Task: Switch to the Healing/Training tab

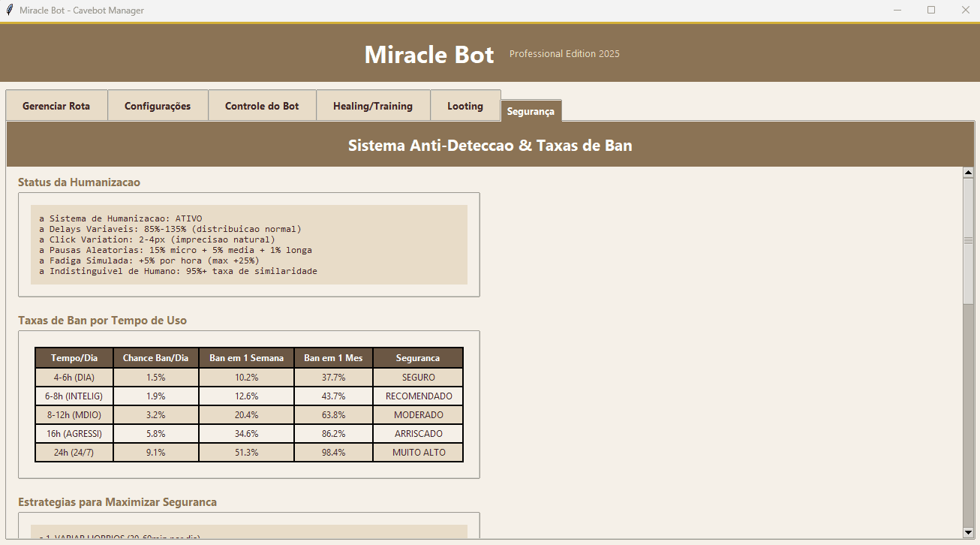Action: pos(373,105)
